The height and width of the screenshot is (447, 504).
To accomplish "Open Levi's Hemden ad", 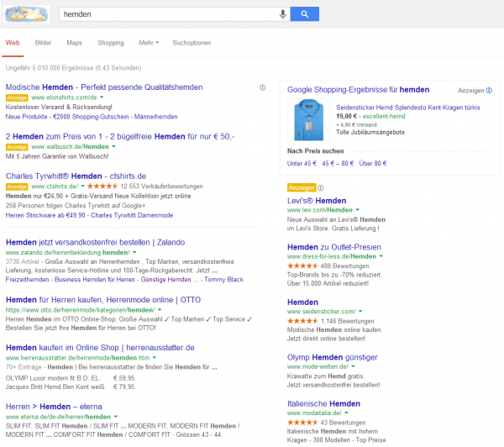I will [317, 201].
